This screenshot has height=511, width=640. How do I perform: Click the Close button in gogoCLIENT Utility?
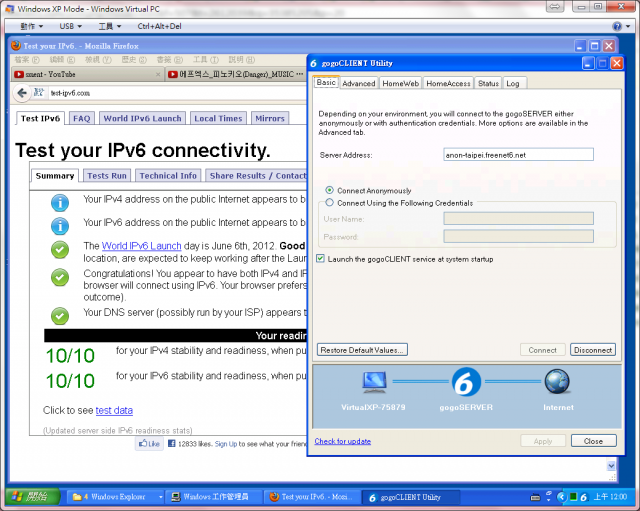click(x=593, y=441)
